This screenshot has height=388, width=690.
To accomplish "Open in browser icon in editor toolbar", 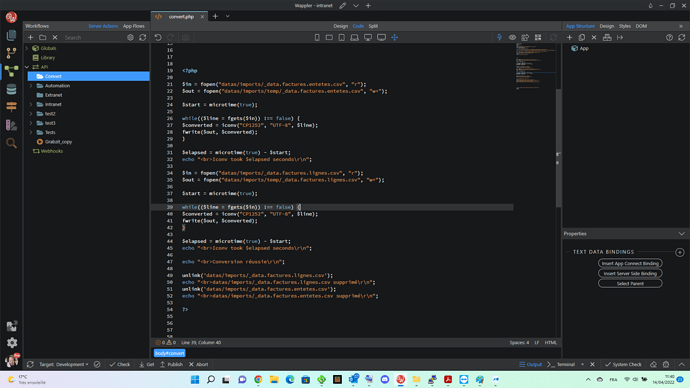I will (x=525, y=38).
